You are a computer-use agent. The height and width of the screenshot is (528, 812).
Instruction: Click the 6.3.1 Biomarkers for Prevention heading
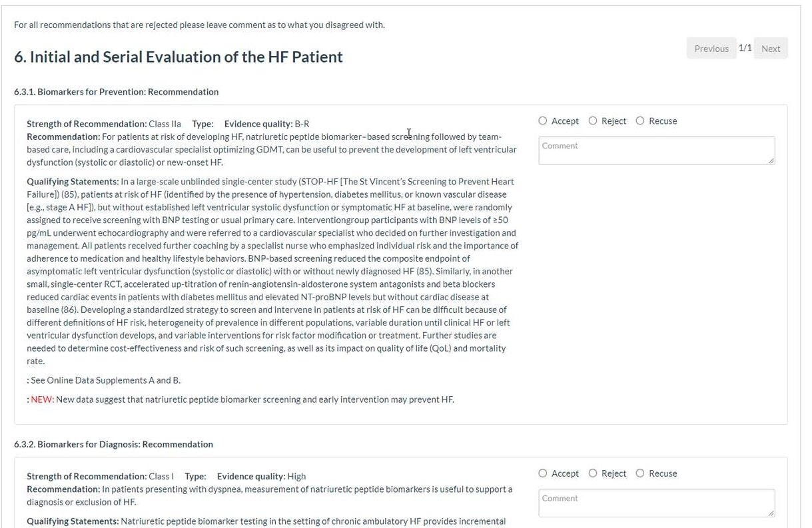[x=117, y=92]
